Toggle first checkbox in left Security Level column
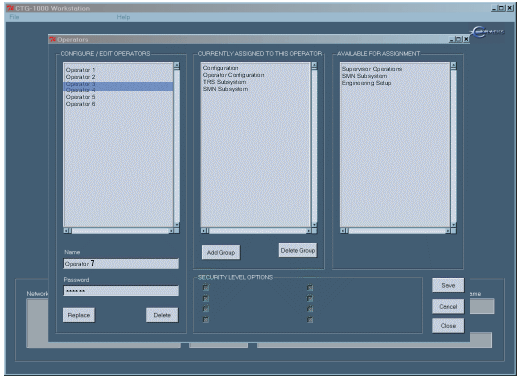The height and width of the screenshot is (376, 517). tap(206, 287)
